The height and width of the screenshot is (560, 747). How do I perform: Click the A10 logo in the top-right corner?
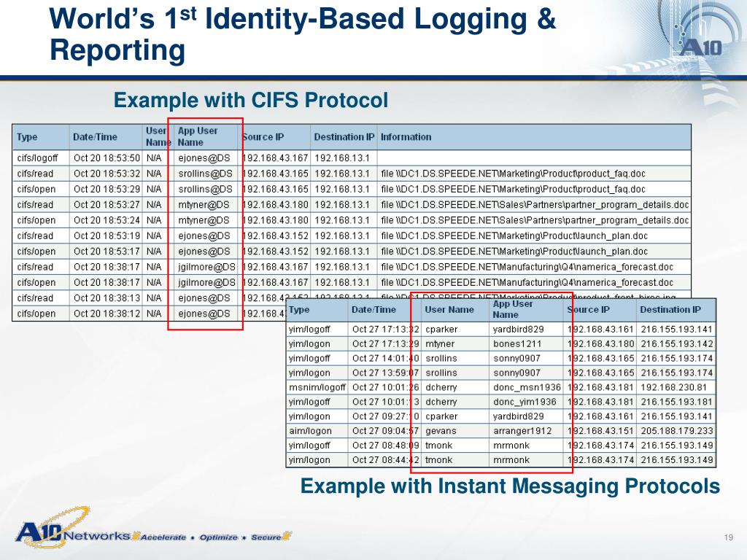(700, 47)
